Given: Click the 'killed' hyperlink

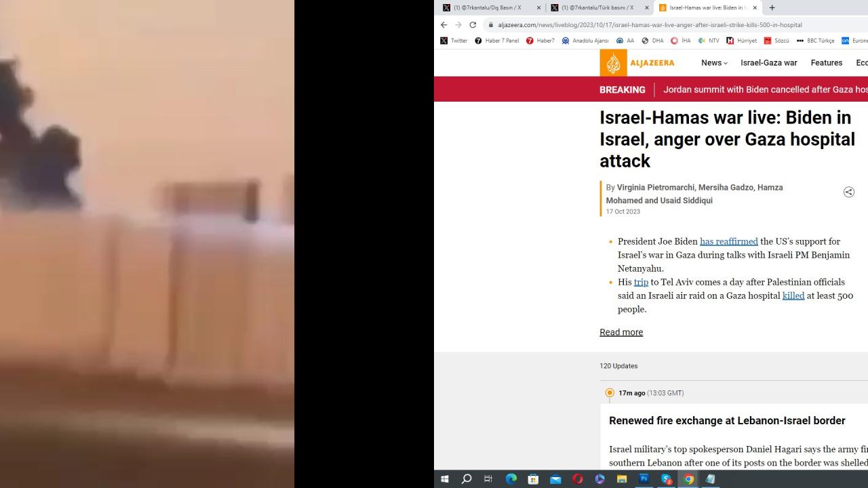Looking at the screenshot, I should coord(793,296).
